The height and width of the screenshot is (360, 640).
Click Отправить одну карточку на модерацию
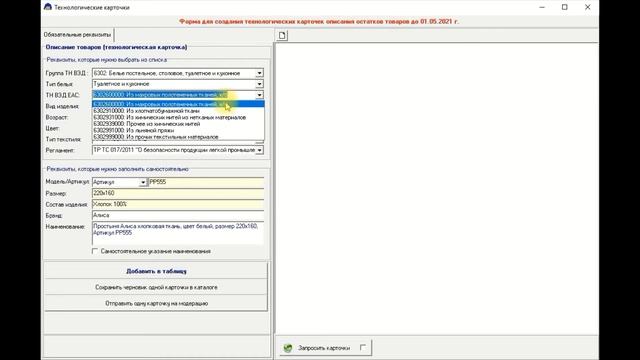tap(156, 303)
